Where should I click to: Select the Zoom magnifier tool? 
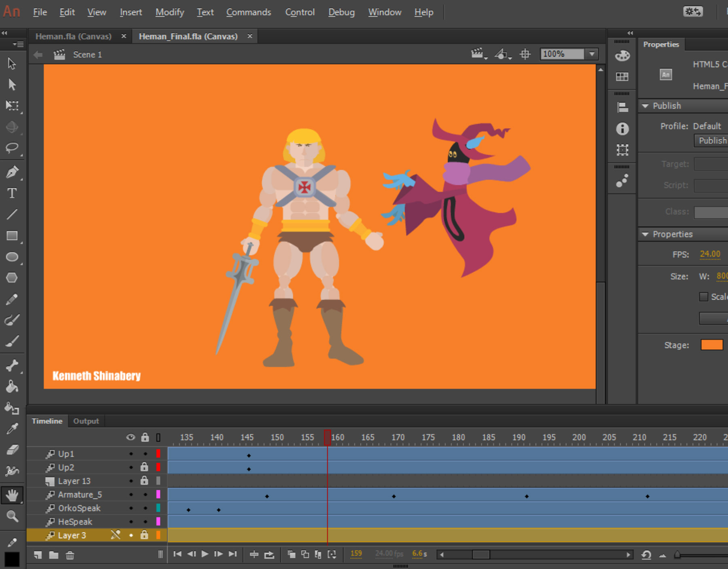[x=12, y=516]
